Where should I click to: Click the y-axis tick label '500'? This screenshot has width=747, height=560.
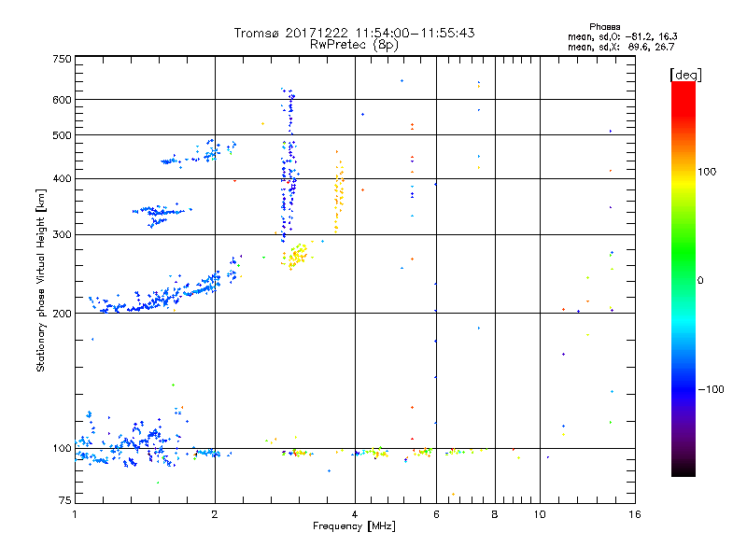pos(62,135)
